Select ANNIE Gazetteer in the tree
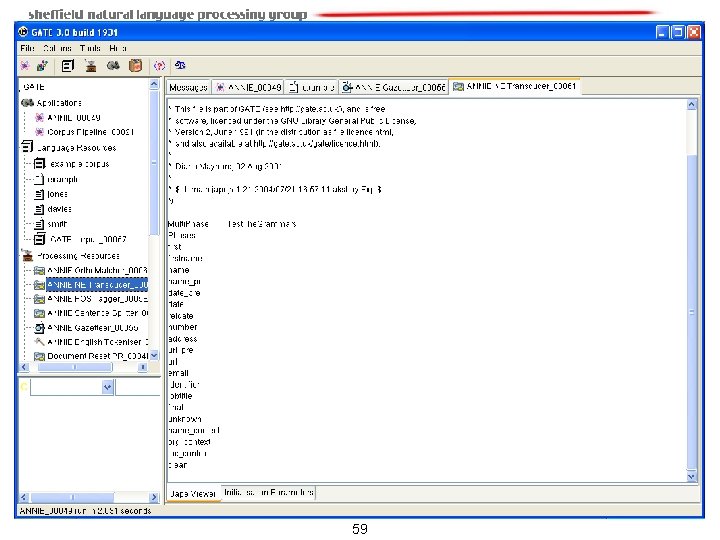 click(x=92, y=328)
